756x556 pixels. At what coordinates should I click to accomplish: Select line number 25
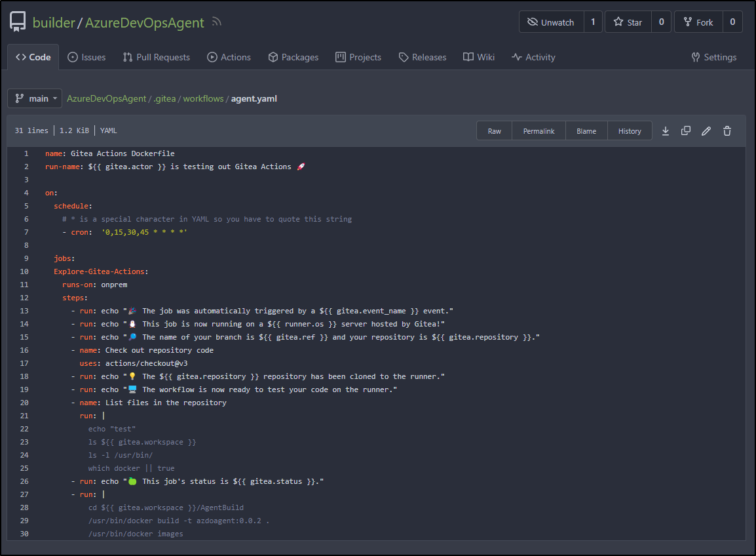point(24,468)
